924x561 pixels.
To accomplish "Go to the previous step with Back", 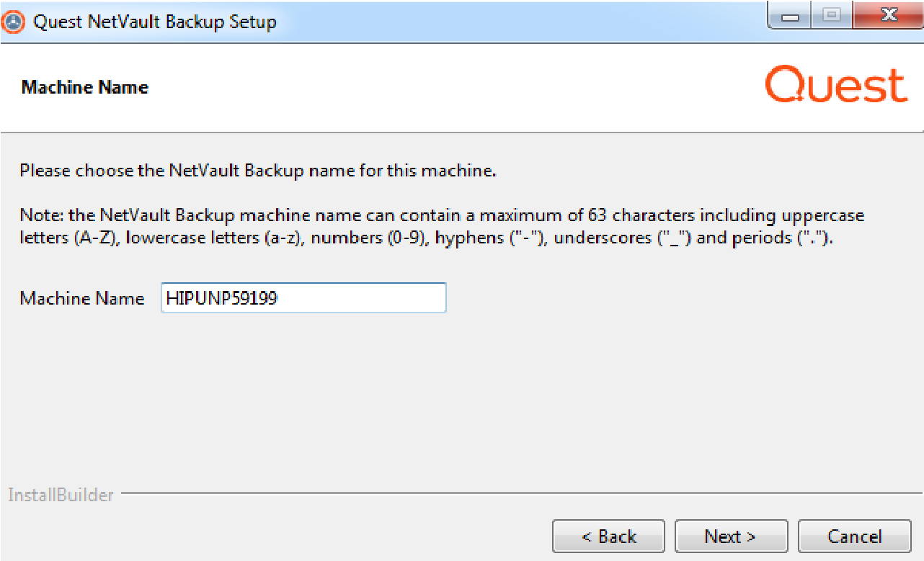I will [x=608, y=537].
